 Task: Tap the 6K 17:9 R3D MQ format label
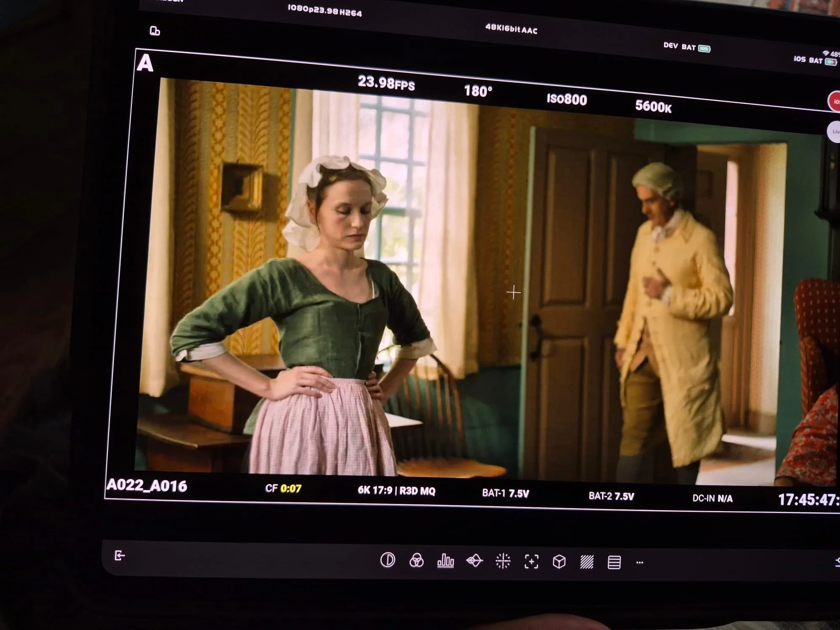coord(396,491)
